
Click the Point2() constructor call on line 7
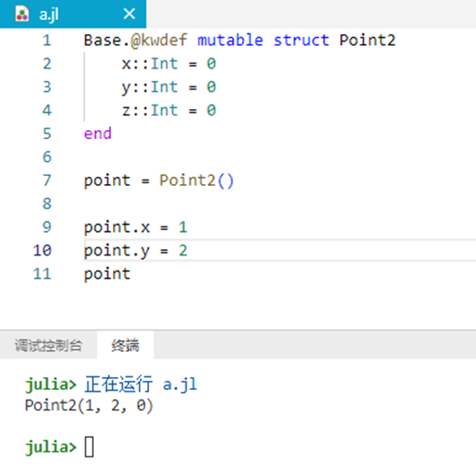pyautogui.click(x=196, y=180)
